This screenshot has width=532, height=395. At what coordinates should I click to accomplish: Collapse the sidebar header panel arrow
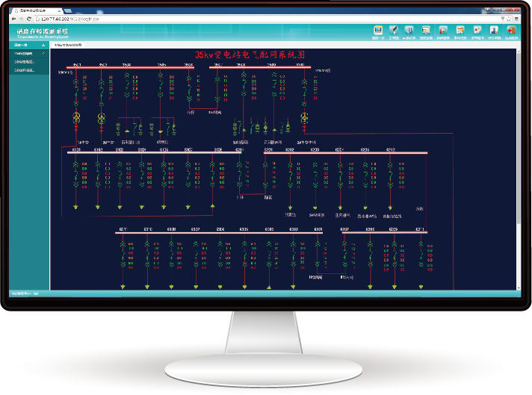click(x=43, y=45)
